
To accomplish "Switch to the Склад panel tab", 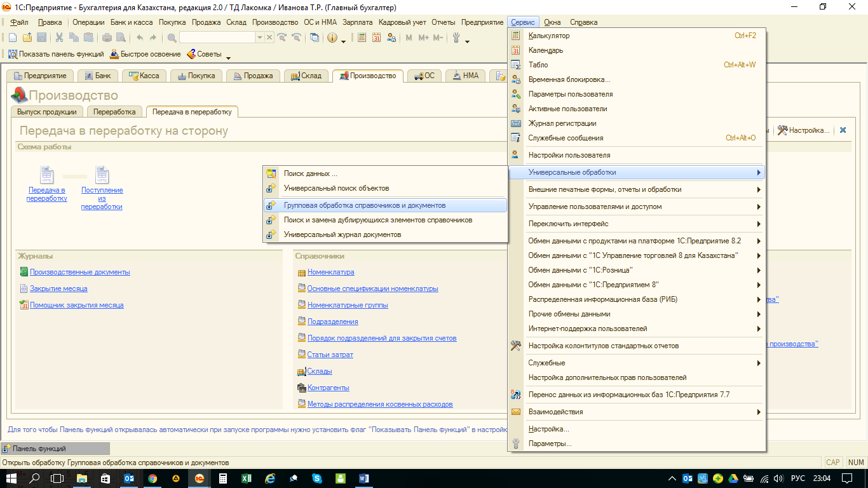I will [306, 76].
